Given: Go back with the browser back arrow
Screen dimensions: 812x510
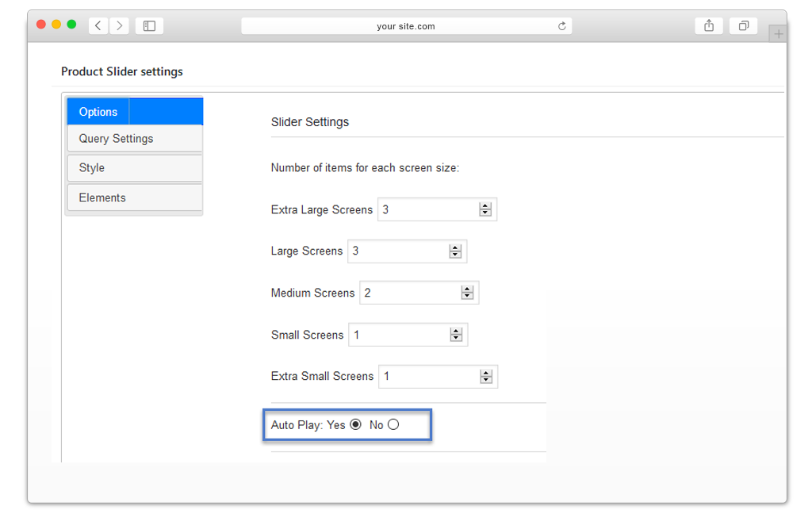Looking at the screenshot, I should 98,25.
